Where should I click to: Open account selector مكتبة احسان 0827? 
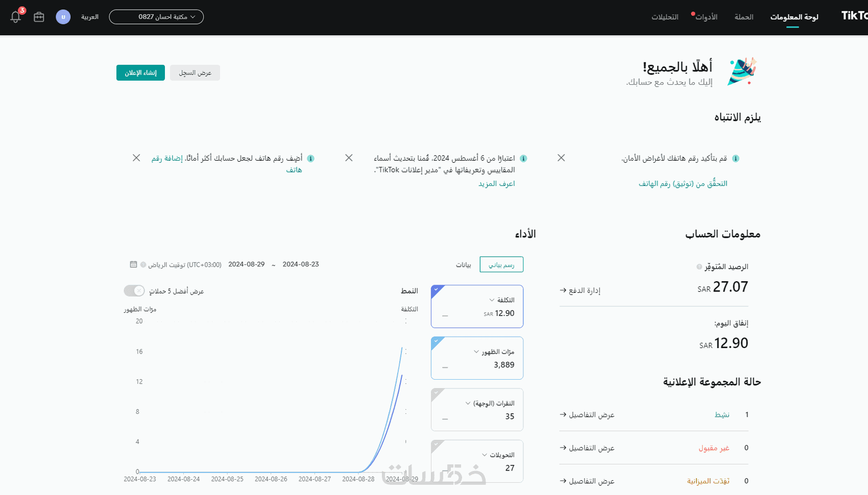click(x=156, y=17)
